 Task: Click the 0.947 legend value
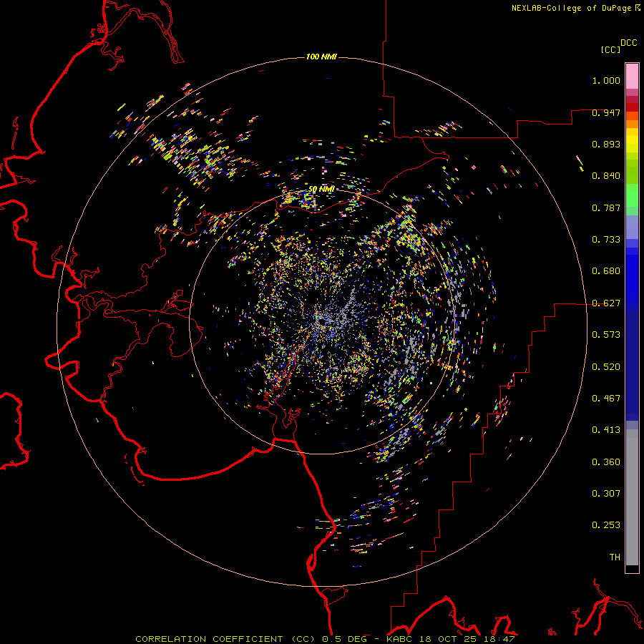click(606, 112)
